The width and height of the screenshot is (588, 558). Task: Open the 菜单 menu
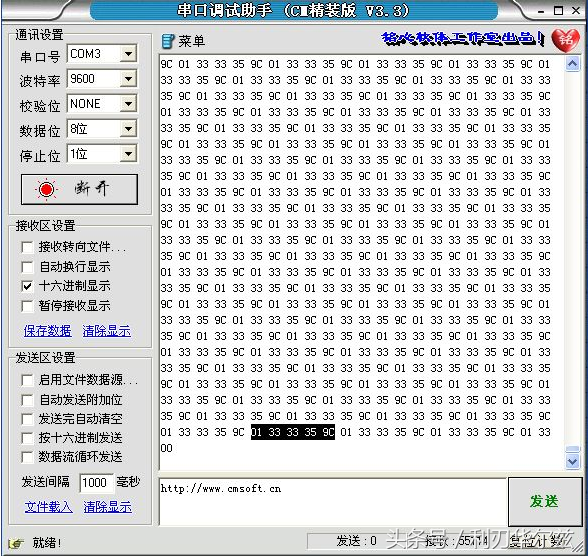point(192,41)
